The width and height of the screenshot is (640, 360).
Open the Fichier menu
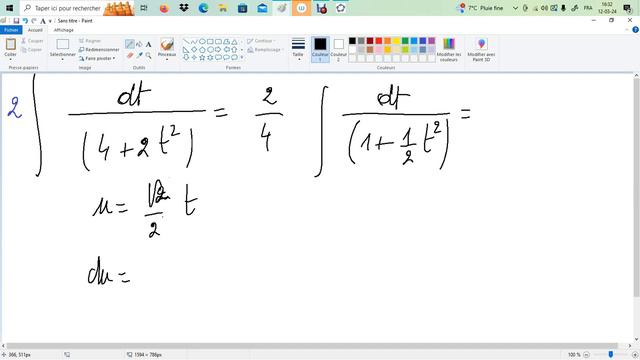click(11, 30)
